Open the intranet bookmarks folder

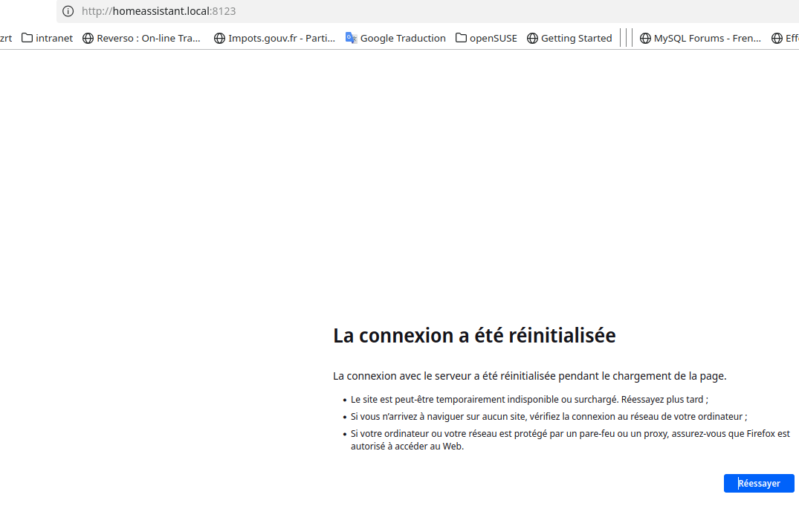[x=54, y=38]
